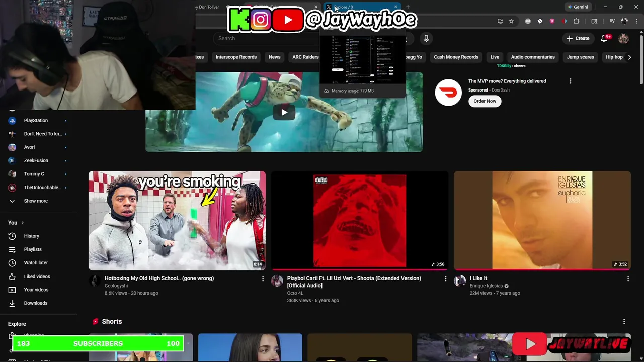The width and height of the screenshot is (644, 362).
Task: Click the microphone voice search icon
Action: pos(426,38)
